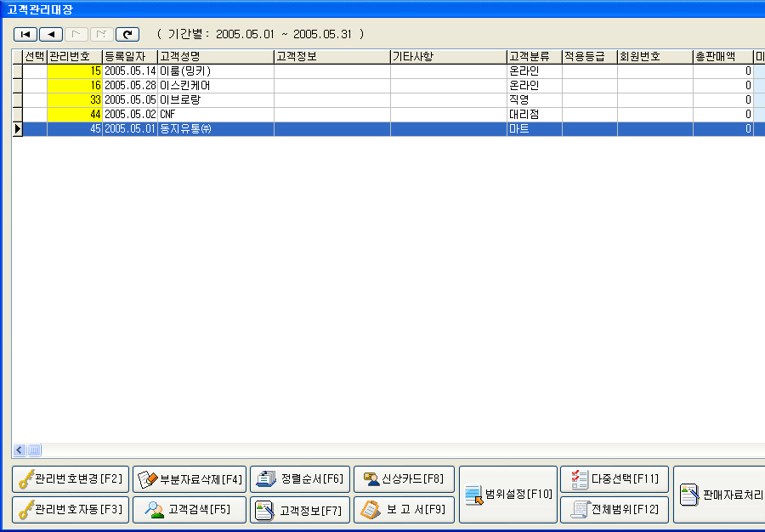Click the disabled next record arrow
Image resolution: width=765 pixels, height=532 pixels.
[x=76, y=34]
